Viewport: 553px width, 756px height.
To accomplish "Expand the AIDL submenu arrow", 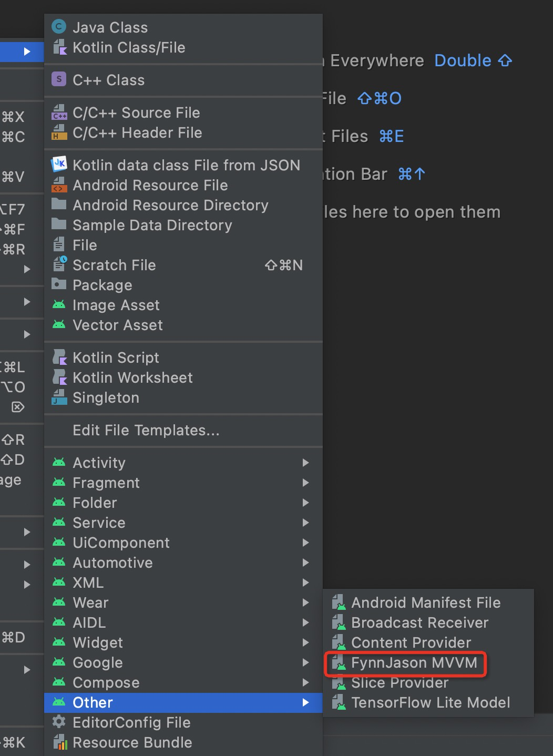I will coord(305,622).
